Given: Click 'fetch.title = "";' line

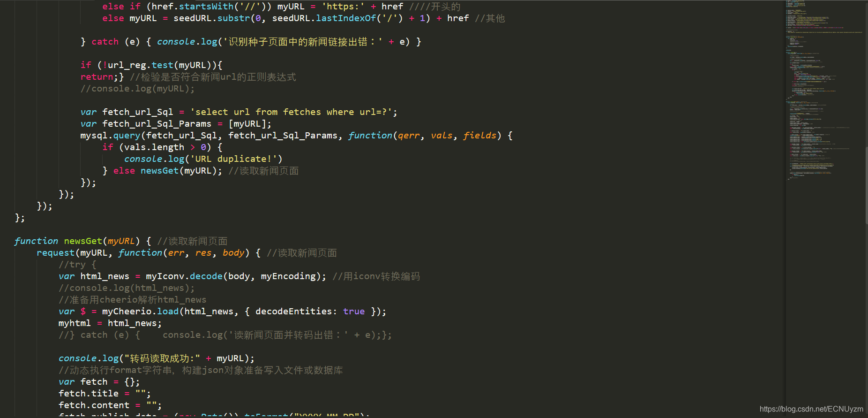Looking at the screenshot, I should (105, 394).
